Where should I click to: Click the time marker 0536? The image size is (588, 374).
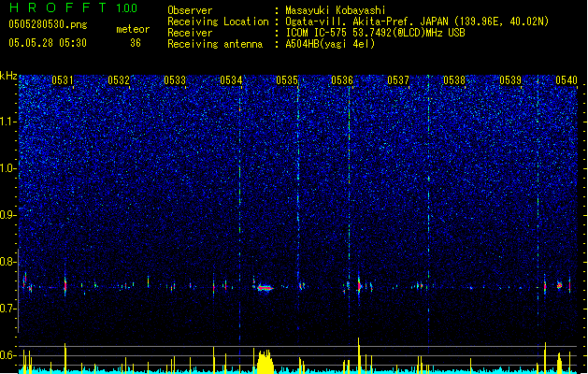pyautogui.click(x=342, y=80)
